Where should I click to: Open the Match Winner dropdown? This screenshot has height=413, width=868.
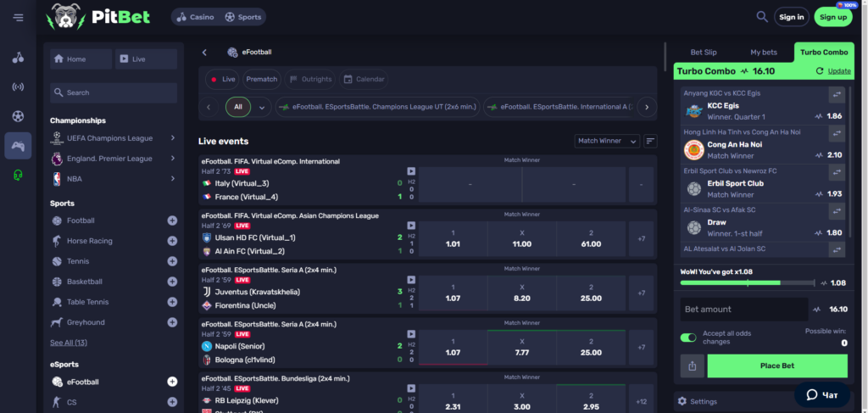coord(606,141)
